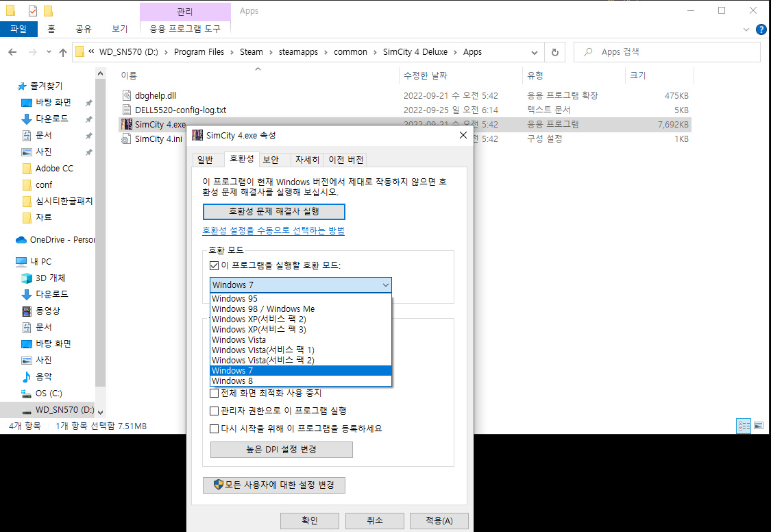Viewport: 771px width, 532px height.
Task: Check 전체 화면 최적화 사용 중지 checkbox
Action: point(214,394)
